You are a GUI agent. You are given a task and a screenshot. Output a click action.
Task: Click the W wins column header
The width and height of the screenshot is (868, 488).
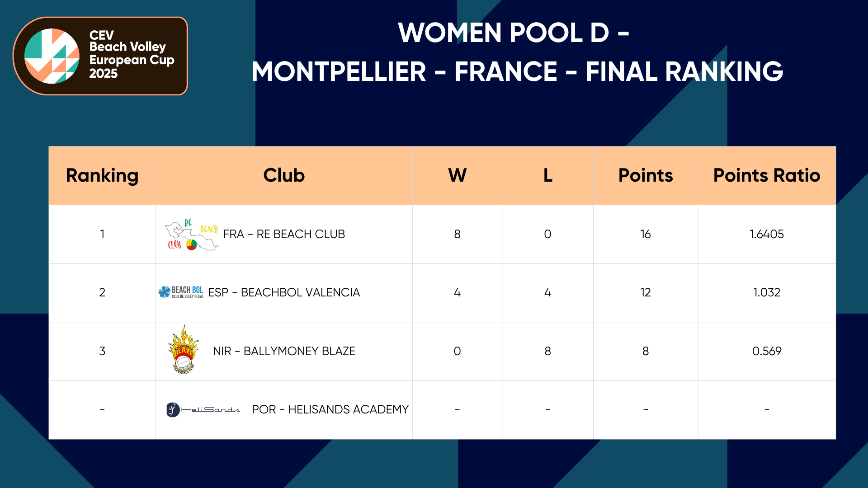pyautogui.click(x=457, y=175)
